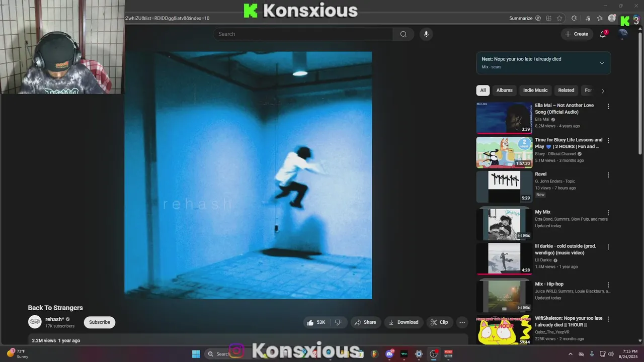The width and height of the screenshot is (644, 362).
Task: Subscribe to rehash* channel
Action: click(x=100, y=322)
